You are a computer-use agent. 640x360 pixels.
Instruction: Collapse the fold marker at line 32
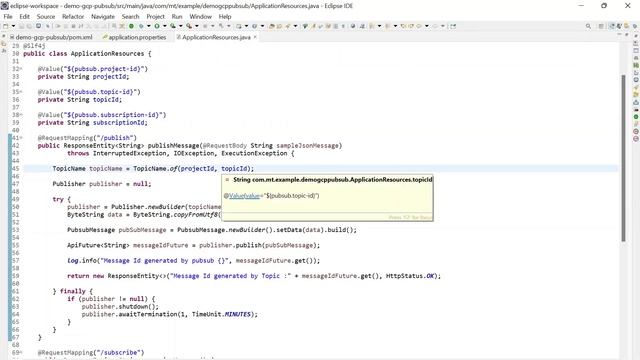tap(21, 69)
